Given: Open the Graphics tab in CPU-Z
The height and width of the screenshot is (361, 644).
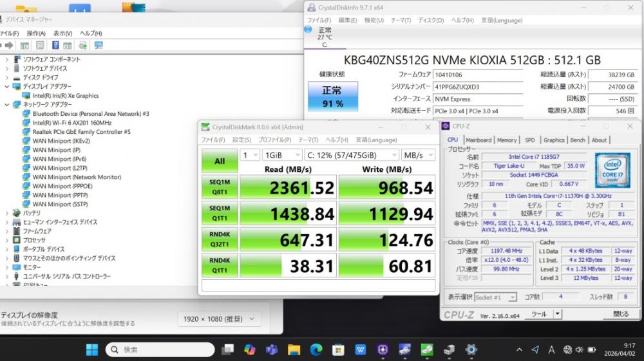Looking at the screenshot, I should pos(553,140).
